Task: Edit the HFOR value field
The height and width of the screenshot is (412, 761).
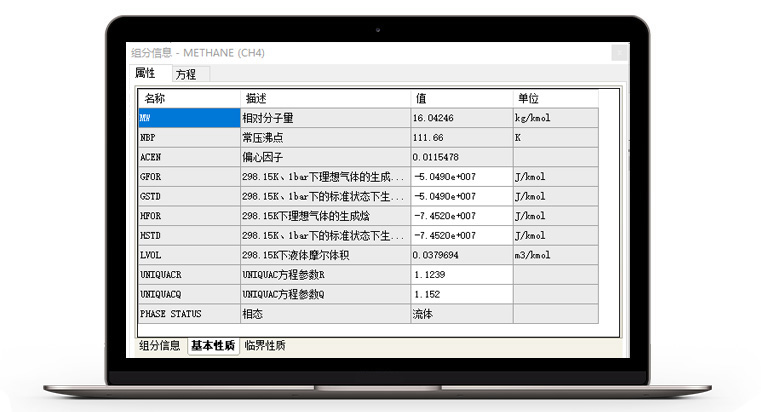Action: (461, 216)
